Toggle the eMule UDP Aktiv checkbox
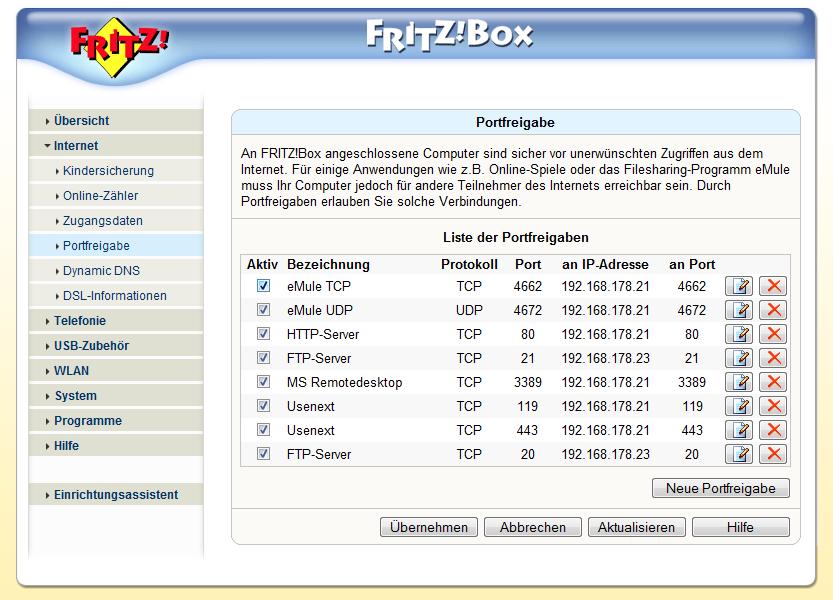This screenshot has width=833, height=600. point(264,310)
